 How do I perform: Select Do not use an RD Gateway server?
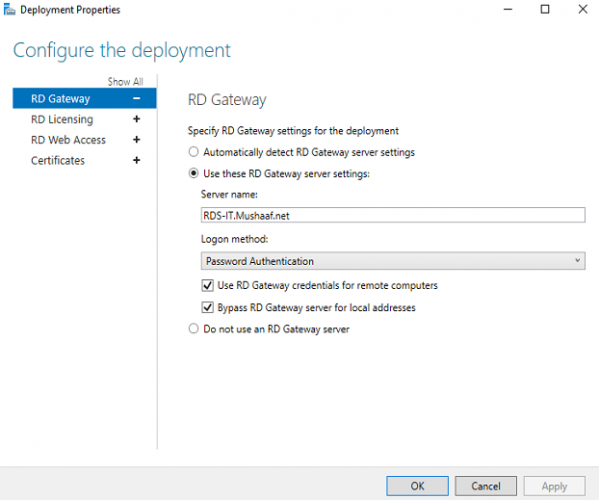pyautogui.click(x=194, y=328)
